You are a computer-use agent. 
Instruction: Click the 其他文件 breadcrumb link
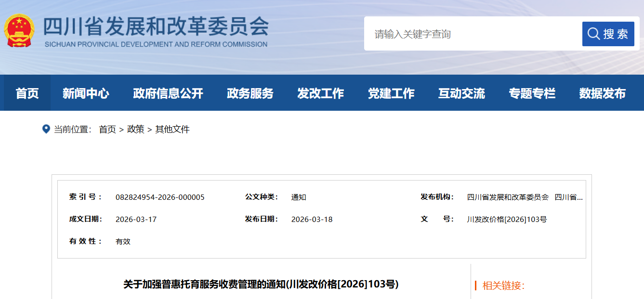pyautogui.click(x=172, y=130)
